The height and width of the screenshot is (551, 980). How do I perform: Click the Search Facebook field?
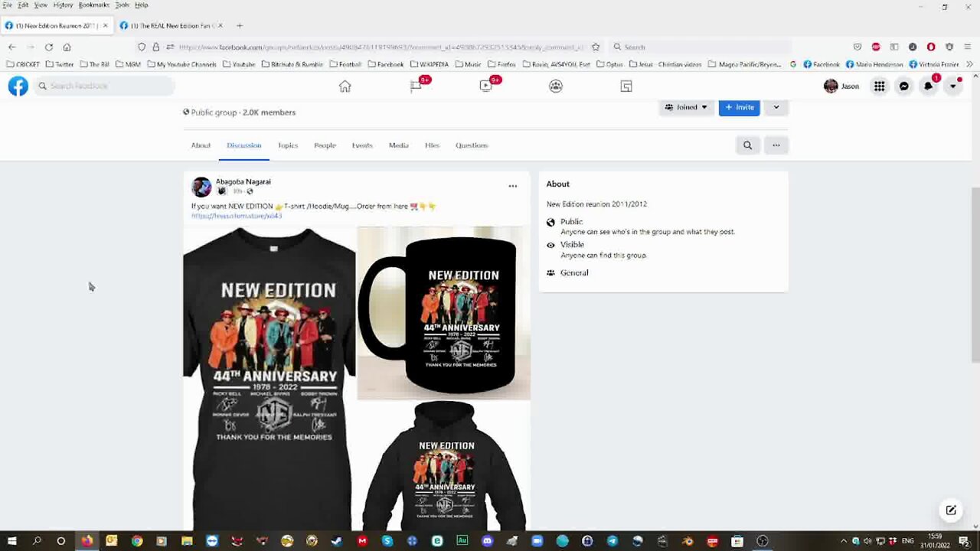(x=103, y=86)
